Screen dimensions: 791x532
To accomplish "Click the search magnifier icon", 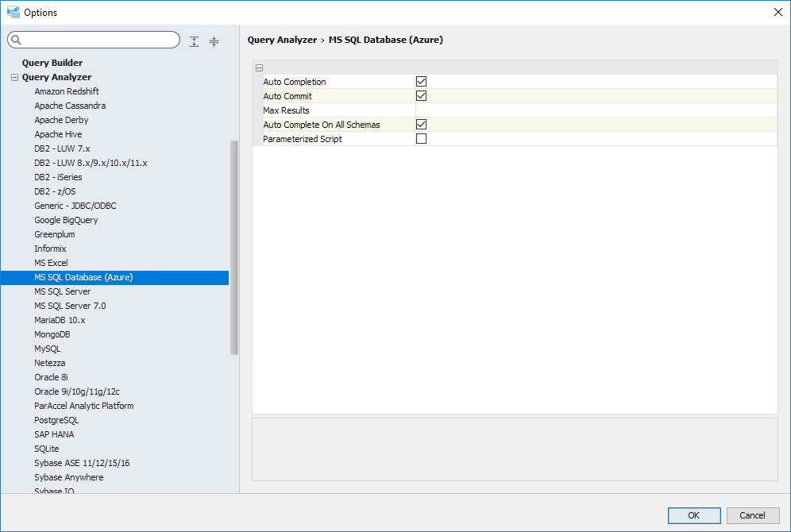I will tap(17, 40).
